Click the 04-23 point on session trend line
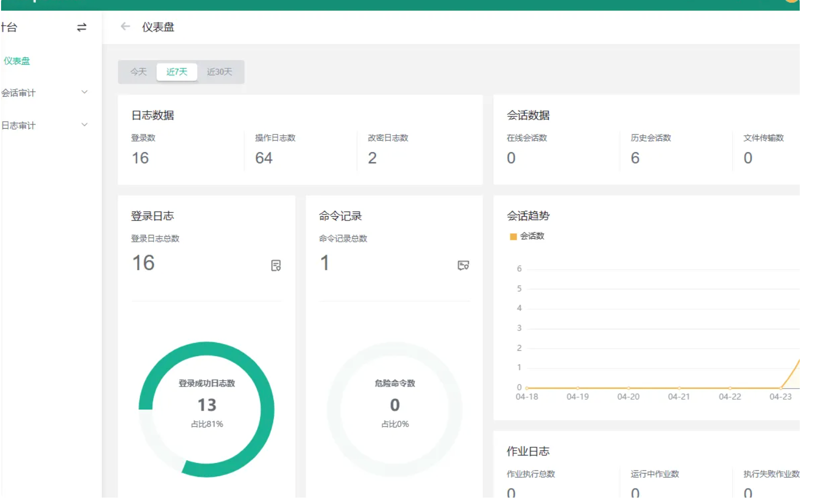Image resolution: width=820 pixels, height=504 pixels. (x=780, y=388)
